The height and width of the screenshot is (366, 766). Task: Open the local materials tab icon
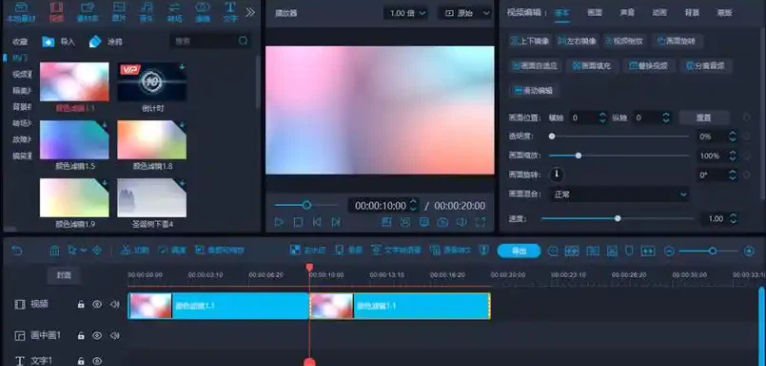click(21, 8)
